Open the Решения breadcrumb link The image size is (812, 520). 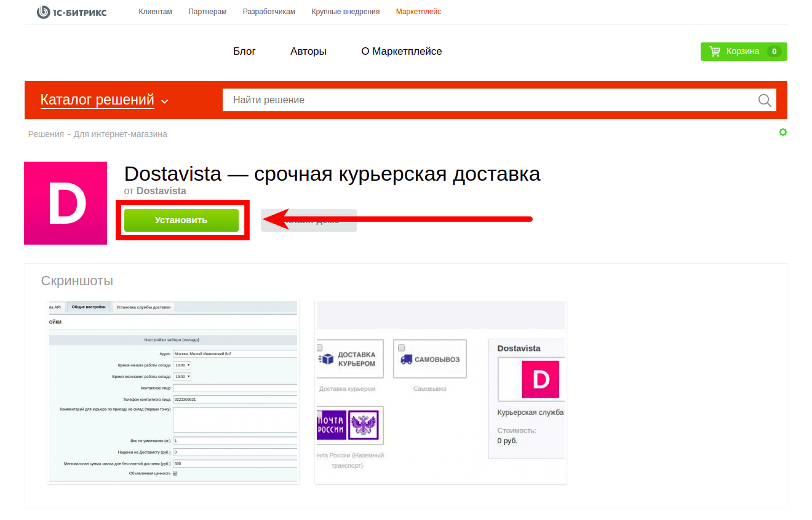point(46,134)
